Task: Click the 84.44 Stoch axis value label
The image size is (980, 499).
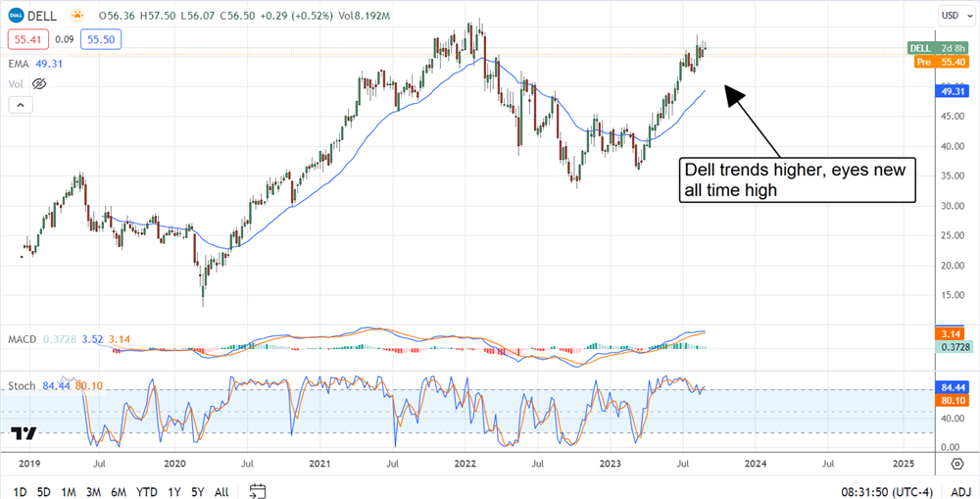Action: tap(954, 389)
